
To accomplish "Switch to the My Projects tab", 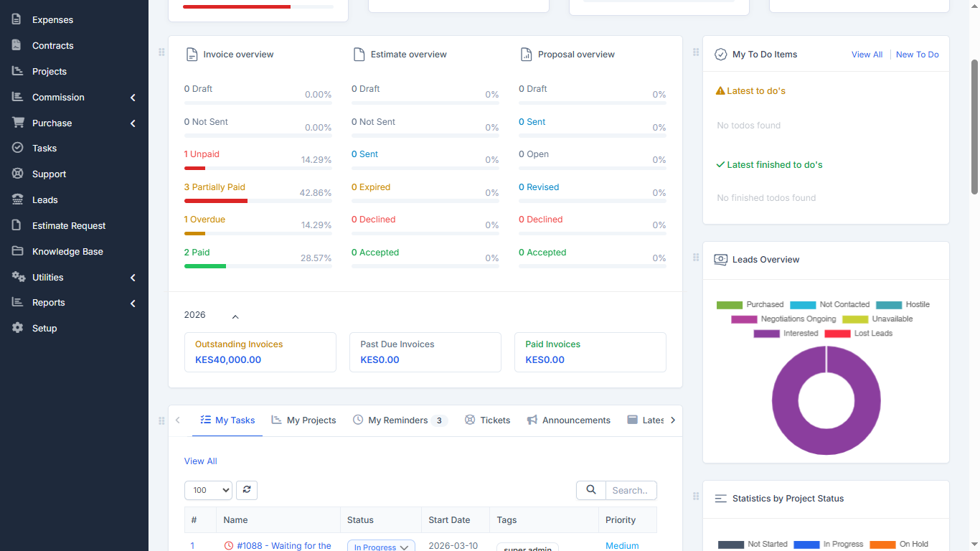I will 303,420.
